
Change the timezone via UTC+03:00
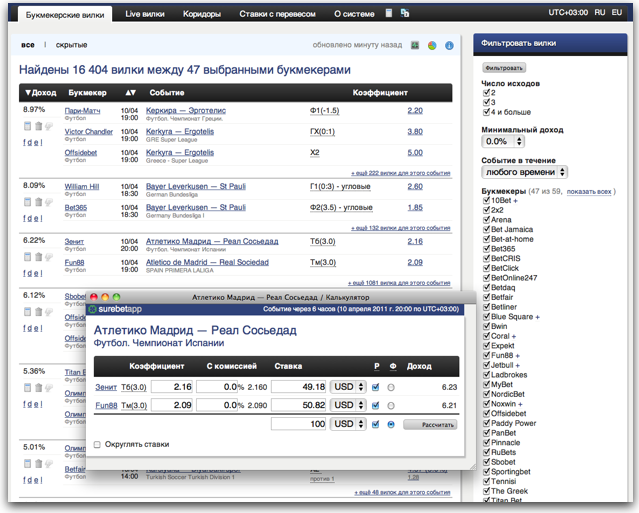pos(568,13)
